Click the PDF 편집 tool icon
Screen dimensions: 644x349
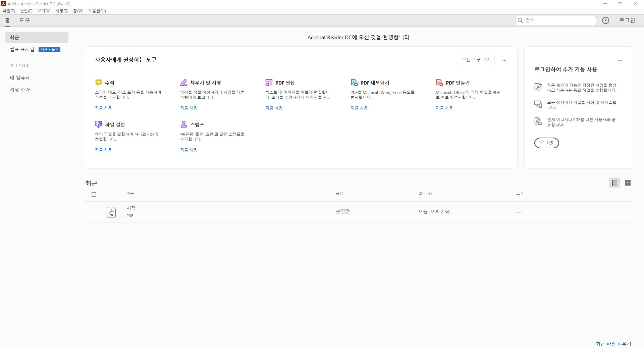pyautogui.click(x=269, y=83)
